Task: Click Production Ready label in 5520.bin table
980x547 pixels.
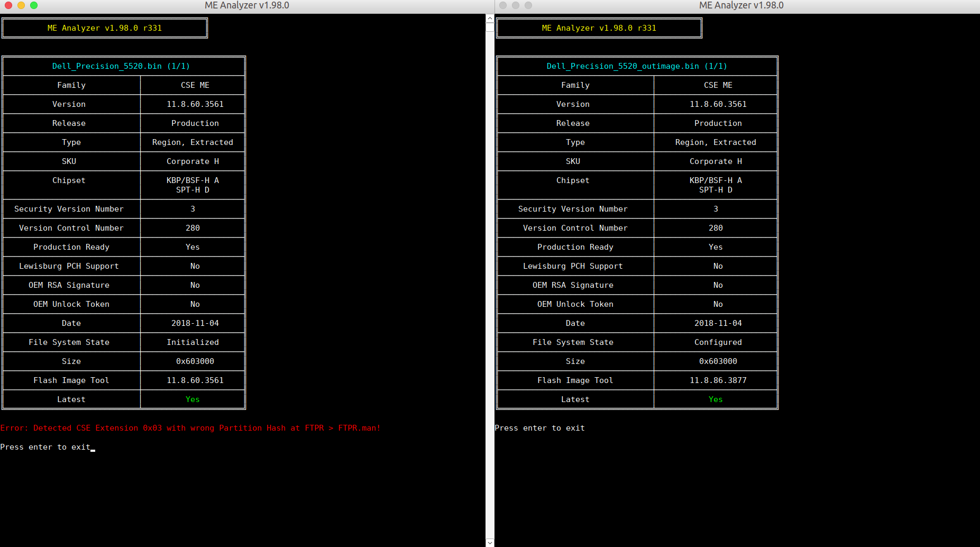Action: point(71,247)
